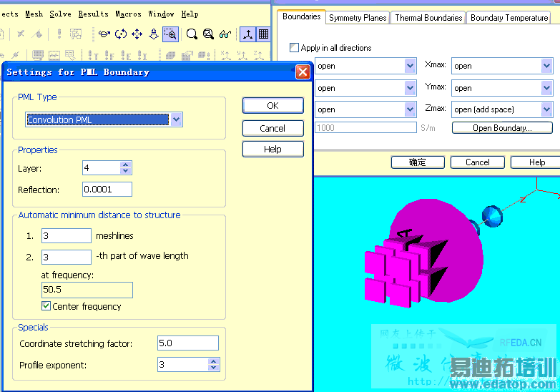Expand the dropdown left of Ymax
The height and width of the screenshot is (392, 560).
click(410, 88)
